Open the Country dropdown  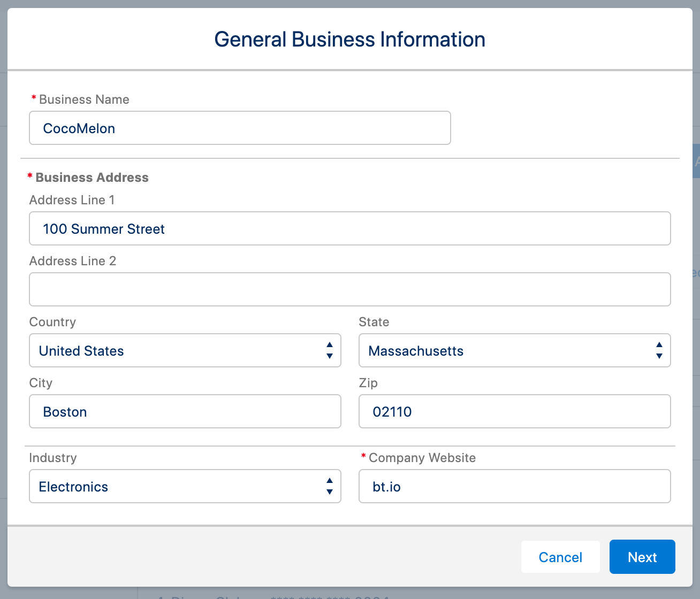point(185,350)
